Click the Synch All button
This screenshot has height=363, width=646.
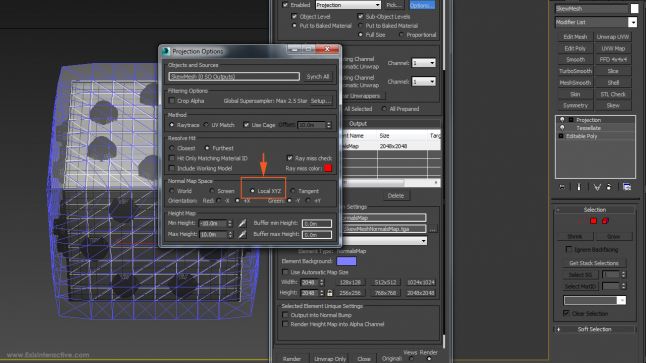coord(318,77)
